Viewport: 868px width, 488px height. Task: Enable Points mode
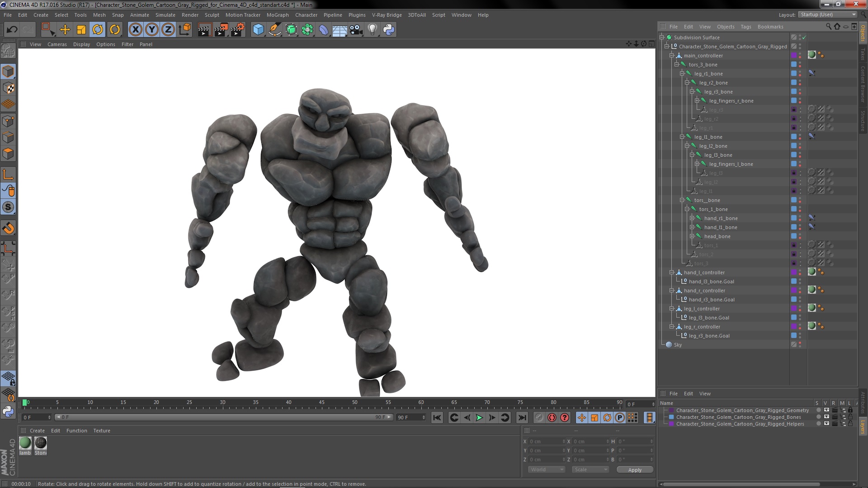coord(8,121)
